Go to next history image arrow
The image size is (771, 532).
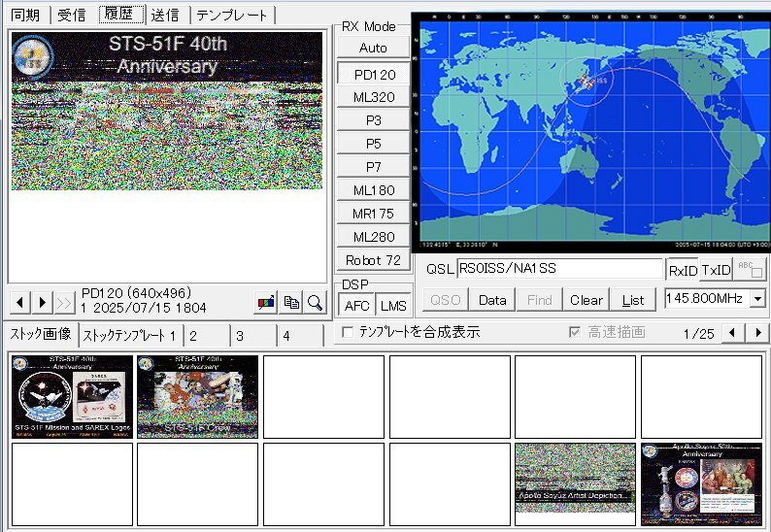click(x=43, y=302)
